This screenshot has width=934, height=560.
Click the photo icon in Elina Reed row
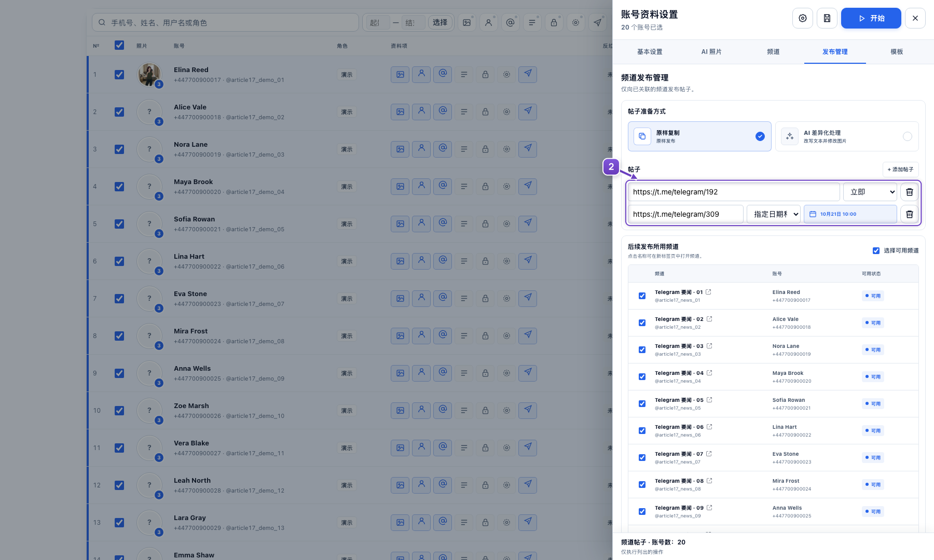point(400,75)
